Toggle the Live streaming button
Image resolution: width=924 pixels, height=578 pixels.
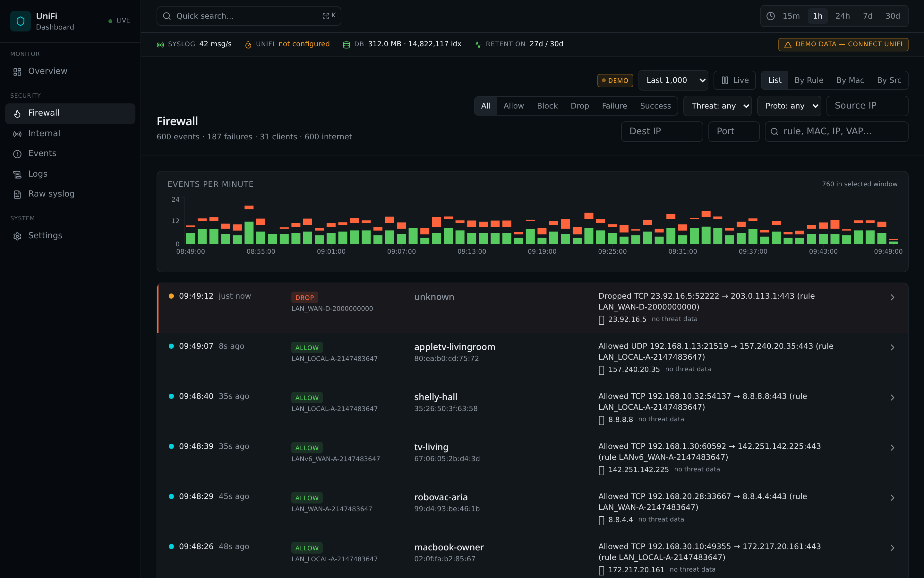[735, 80]
